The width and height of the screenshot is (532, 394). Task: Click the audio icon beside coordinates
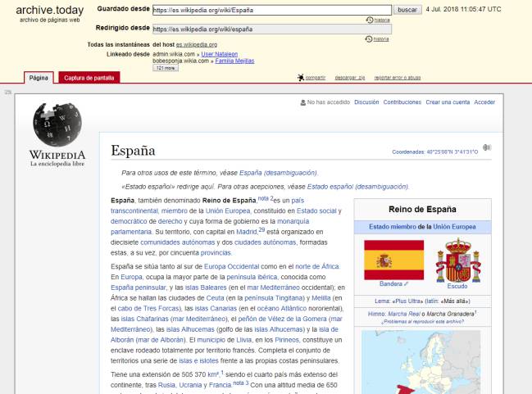tap(487, 147)
